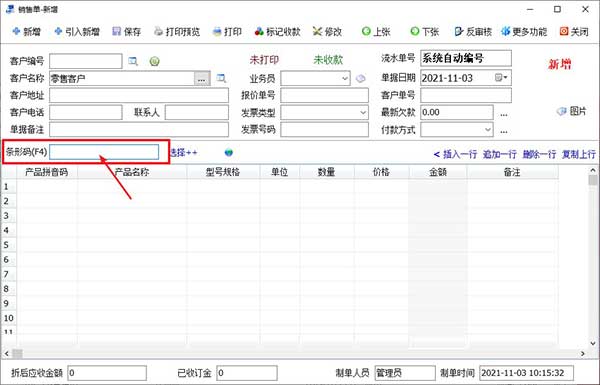The image size is (600, 385).
Task: Click the search icon beside 客户编号
Action: pos(133,61)
